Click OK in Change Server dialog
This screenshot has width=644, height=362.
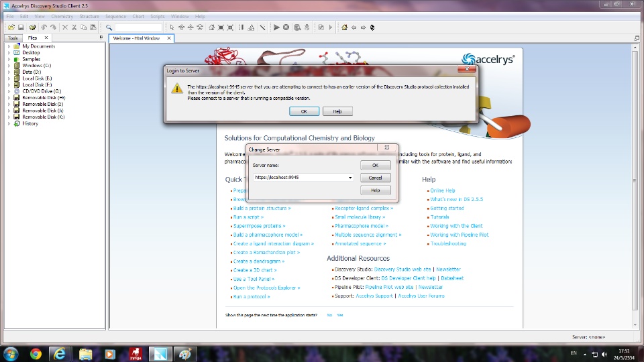tap(376, 165)
